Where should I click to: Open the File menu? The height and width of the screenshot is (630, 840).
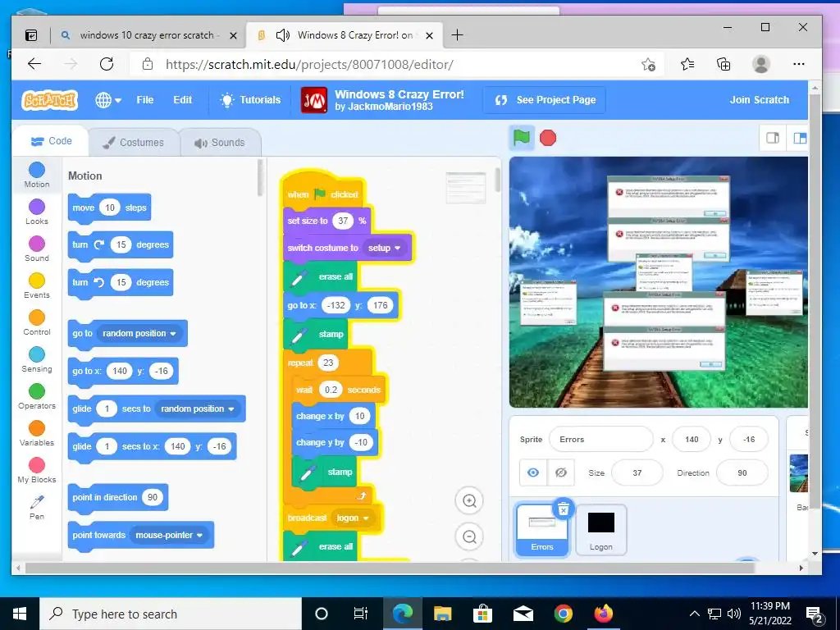coord(144,100)
